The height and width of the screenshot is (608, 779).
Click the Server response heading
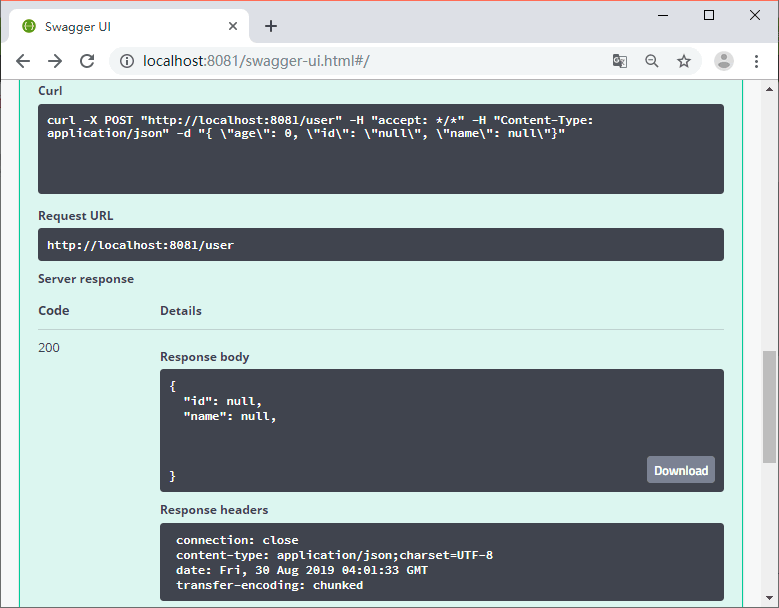[x=86, y=279]
